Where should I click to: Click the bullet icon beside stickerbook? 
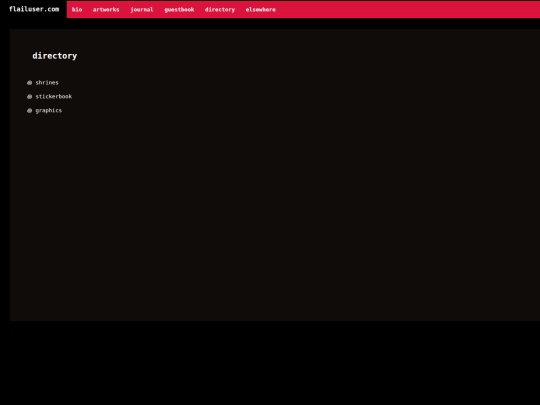point(29,97)
